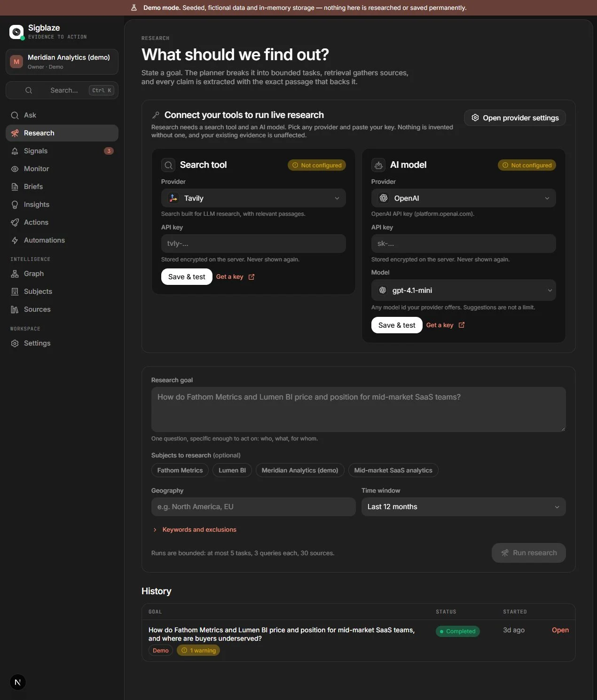Click the AI model robot icon

tap(378, 165)
